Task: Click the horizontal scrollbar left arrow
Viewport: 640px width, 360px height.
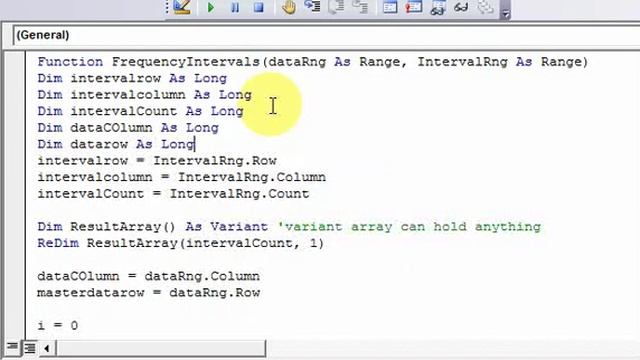Action: (x=47, y=349)
